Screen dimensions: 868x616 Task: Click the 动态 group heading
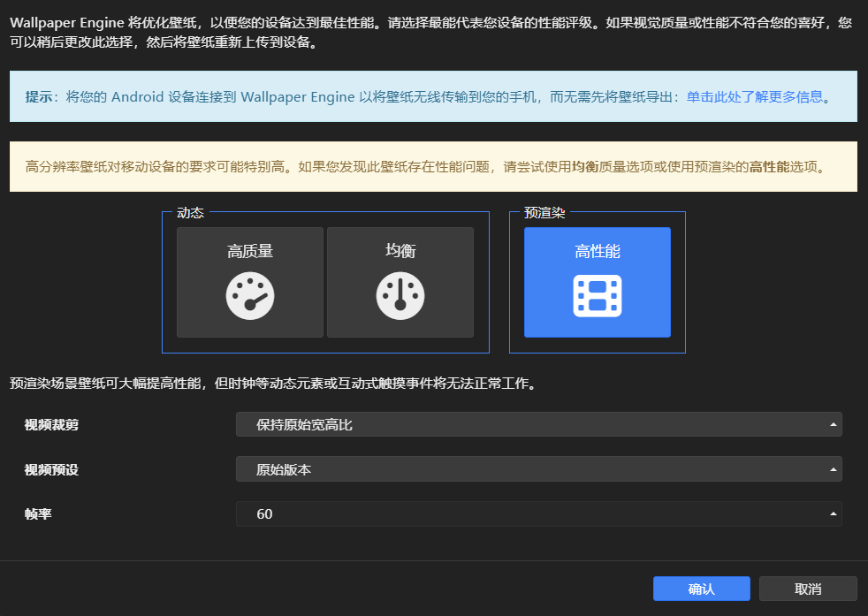(190, 213)
